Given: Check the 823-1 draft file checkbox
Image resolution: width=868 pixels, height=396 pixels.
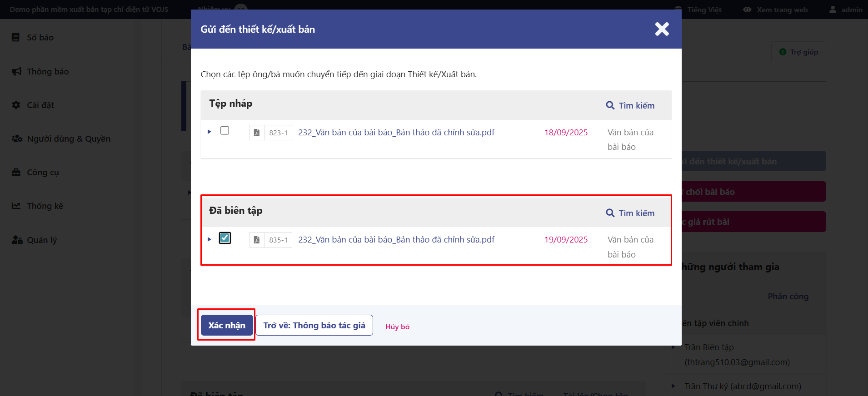Looking at the screenshot, I should click(224, 131).
